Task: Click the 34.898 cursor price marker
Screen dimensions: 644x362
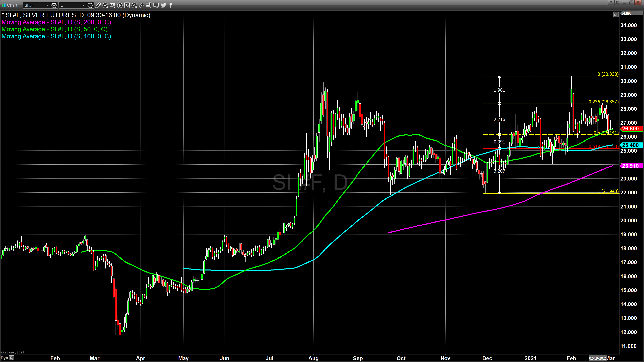Action: [x=632, y=13]
